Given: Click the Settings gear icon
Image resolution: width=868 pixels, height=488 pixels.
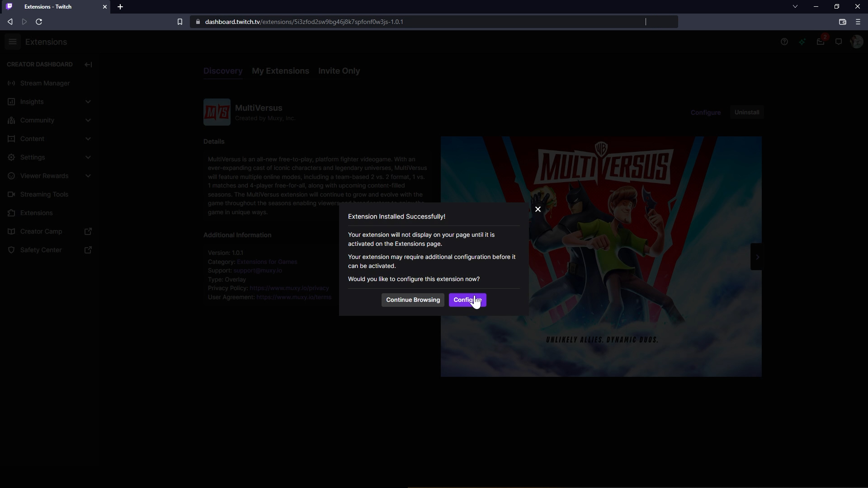Looking at the screenshot, I should (x=11, y=157).
